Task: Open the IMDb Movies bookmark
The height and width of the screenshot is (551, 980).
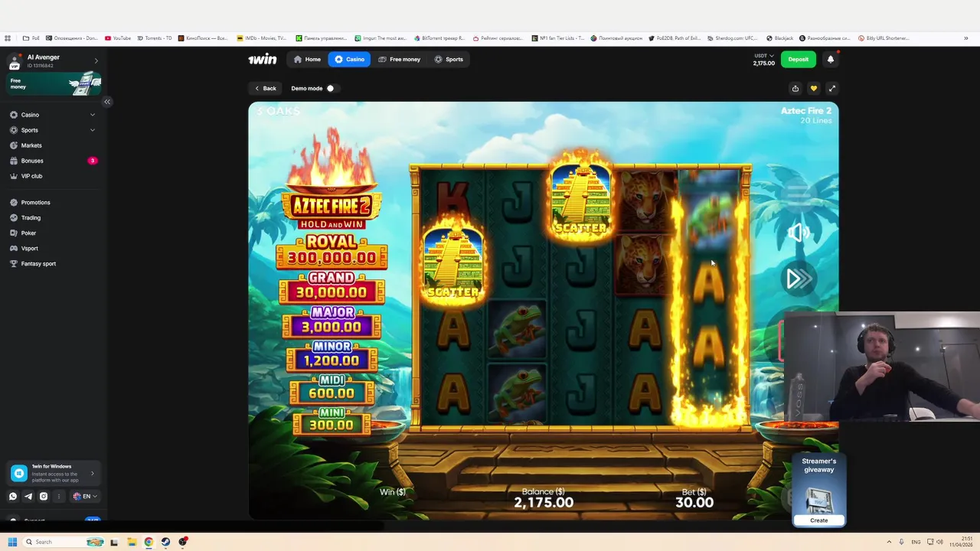Action: click(x=261, y=38)
